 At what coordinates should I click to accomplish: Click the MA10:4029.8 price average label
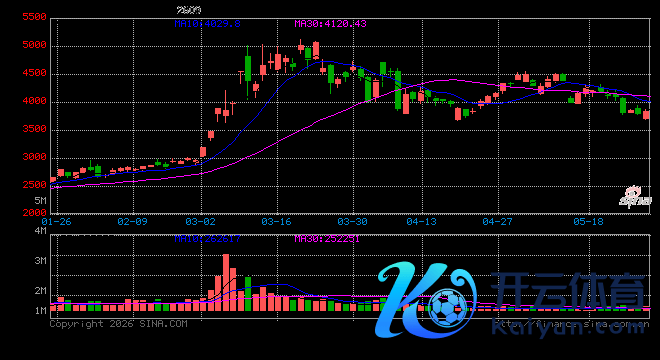click(x=208, y=24)
